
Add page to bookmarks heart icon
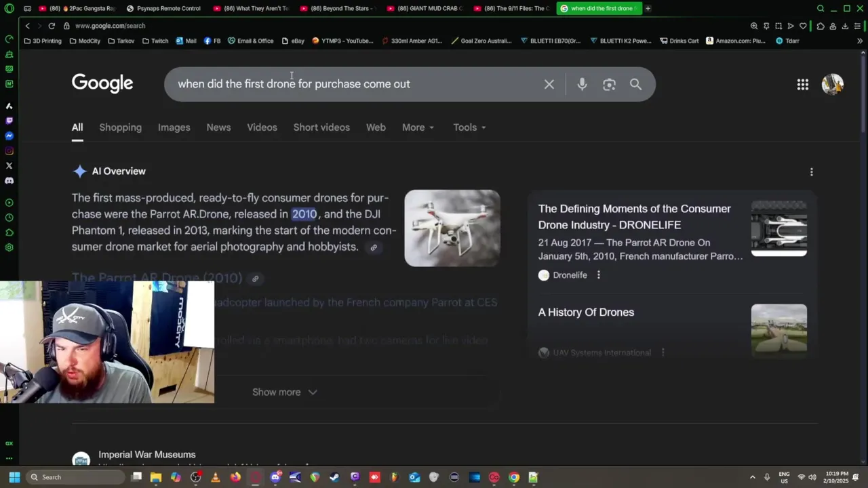(x=803, y=26)
